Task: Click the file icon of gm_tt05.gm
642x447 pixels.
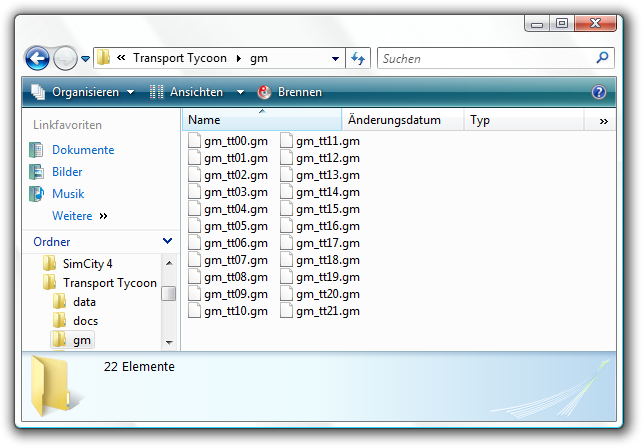Action: tap(194, 226)
